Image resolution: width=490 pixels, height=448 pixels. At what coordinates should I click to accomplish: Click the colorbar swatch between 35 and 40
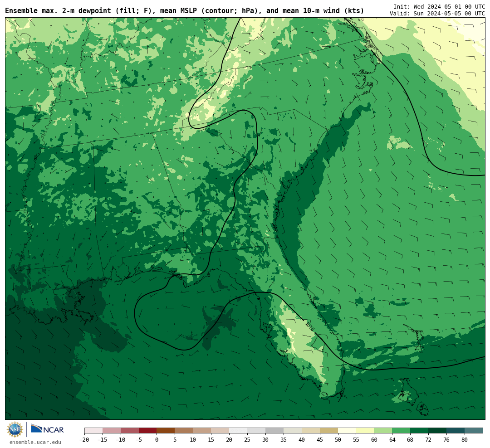click(293, 431)
